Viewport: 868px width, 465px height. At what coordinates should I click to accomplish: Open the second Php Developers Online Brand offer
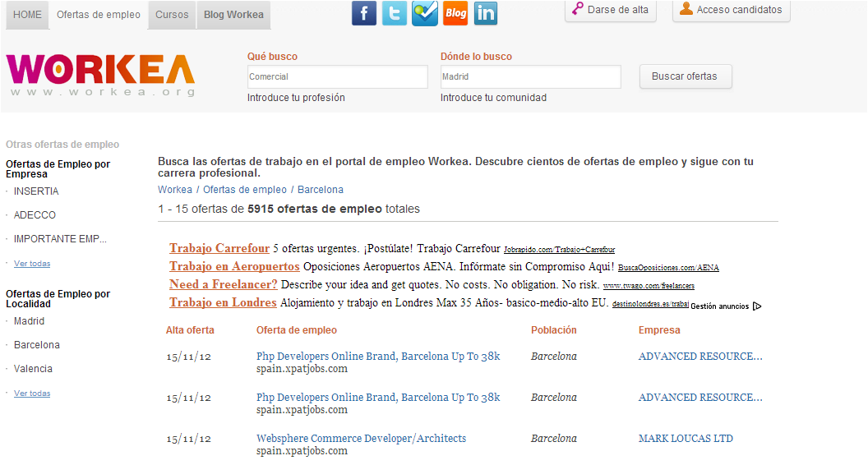click(378, 398)
